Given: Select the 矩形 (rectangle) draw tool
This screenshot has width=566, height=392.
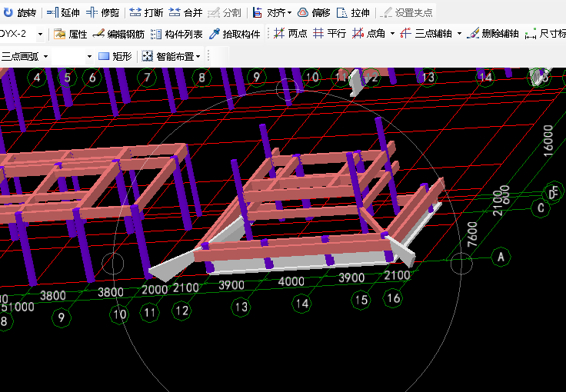Looking at the screenshot, I should click(115, 56).
